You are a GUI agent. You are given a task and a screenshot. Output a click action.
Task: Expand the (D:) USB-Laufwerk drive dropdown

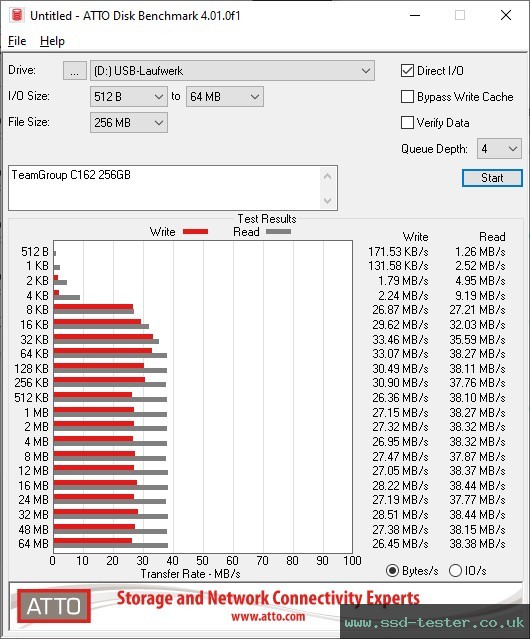pyautogui.click(x=232, y=71)
